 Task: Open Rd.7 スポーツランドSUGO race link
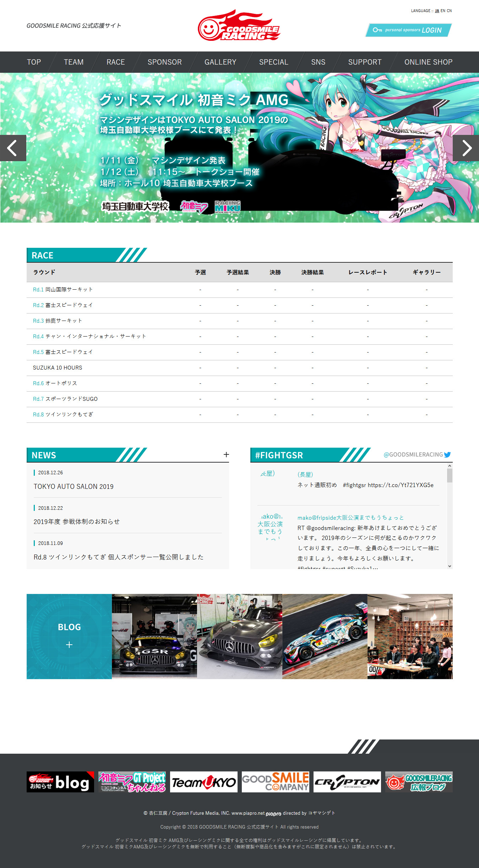[65, 399]
